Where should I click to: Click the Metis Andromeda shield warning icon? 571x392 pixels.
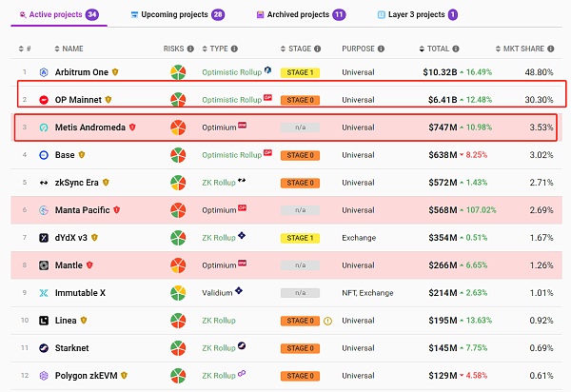point(130,127)
